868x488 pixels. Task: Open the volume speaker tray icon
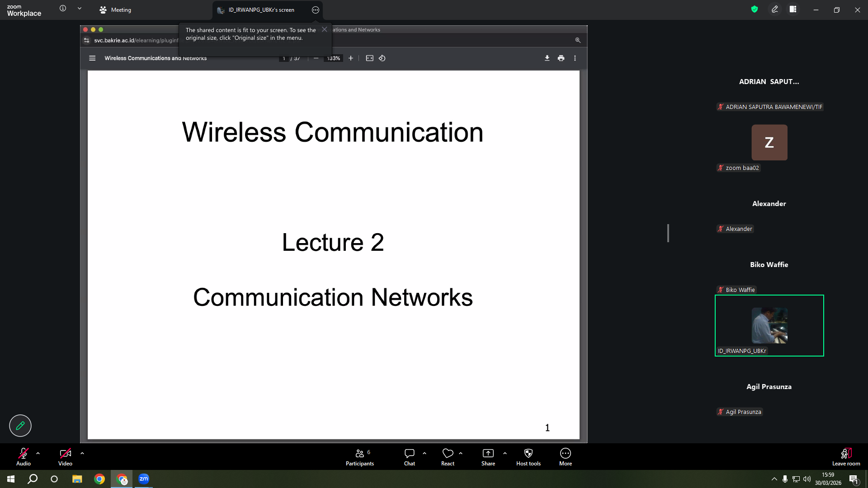807,479
